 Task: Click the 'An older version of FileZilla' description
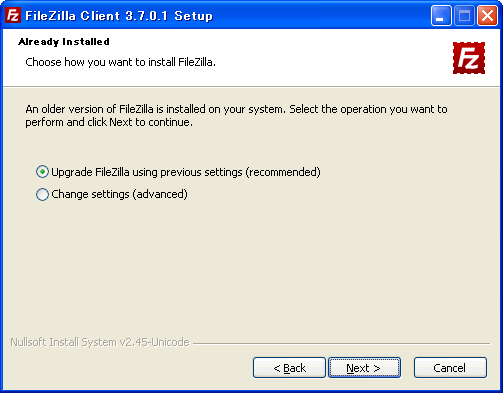(236, 116)
